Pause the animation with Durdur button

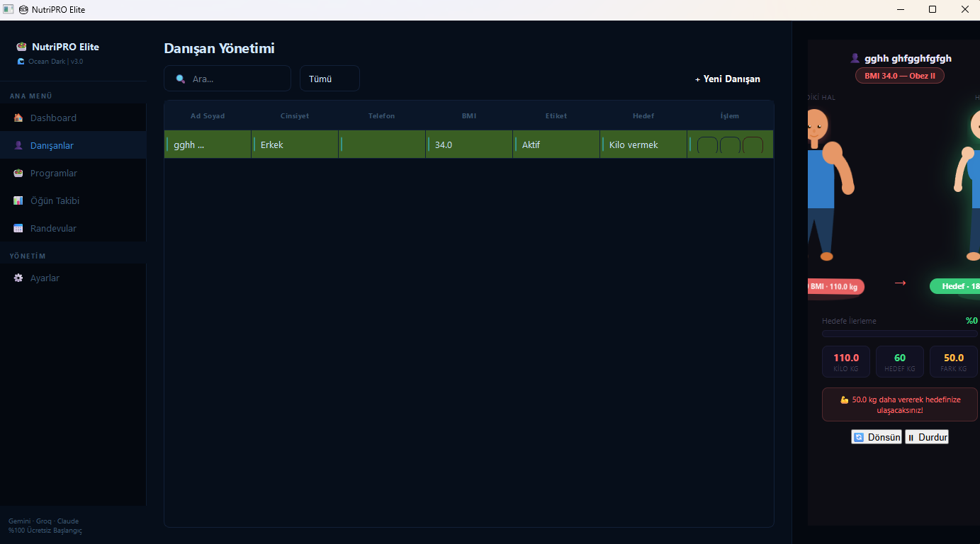tap(927, 437)
